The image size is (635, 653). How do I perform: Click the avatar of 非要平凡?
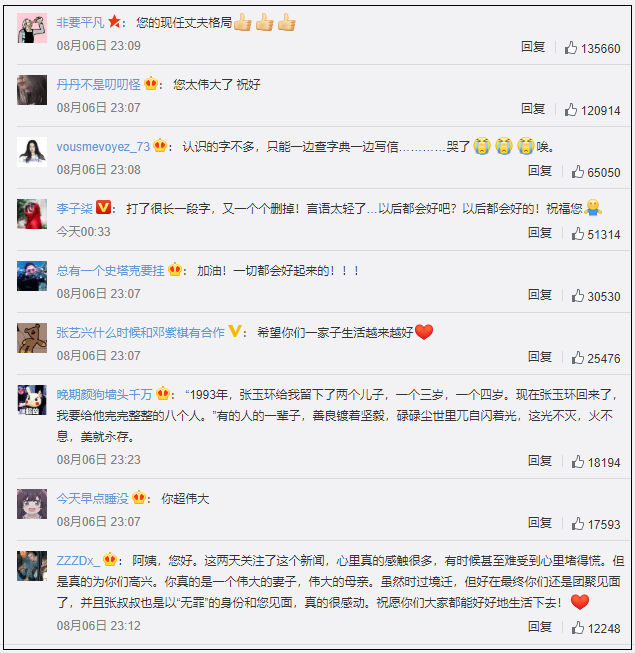point(32,28)
